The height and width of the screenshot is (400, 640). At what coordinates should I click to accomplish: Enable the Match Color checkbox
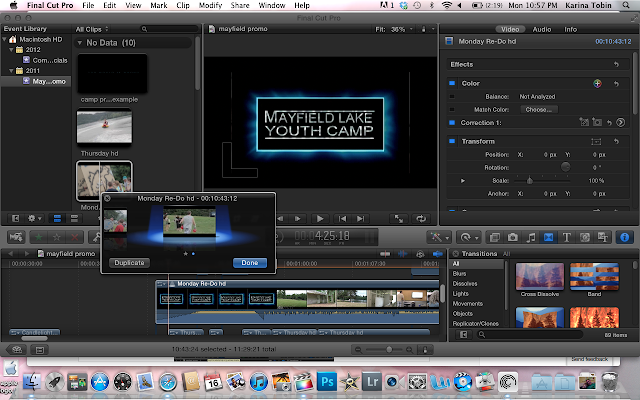[x=452, y=109]
